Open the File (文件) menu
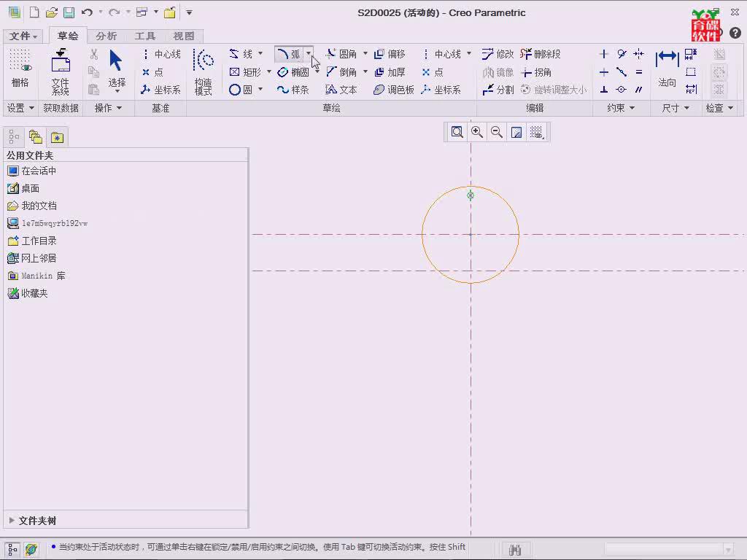The width and height of the screenshot is (747, 560). coord(23,36)
